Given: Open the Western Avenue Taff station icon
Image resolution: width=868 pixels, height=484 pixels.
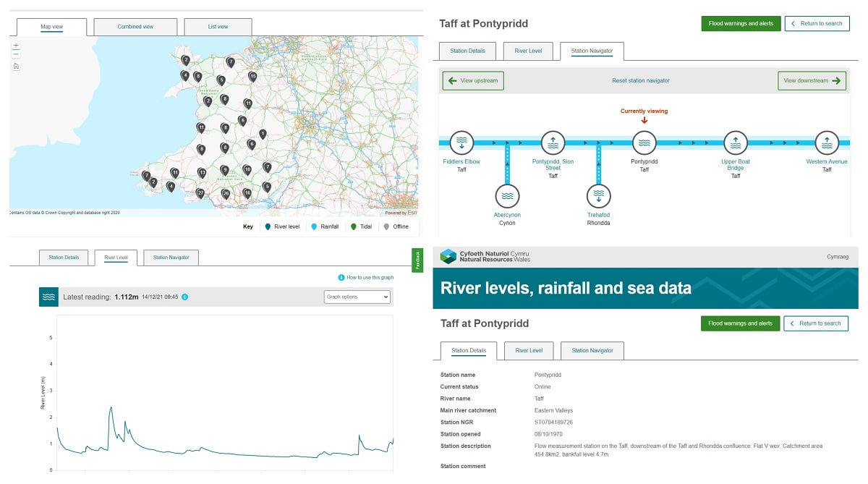Looking at the screenshot, I should [827, 143].
